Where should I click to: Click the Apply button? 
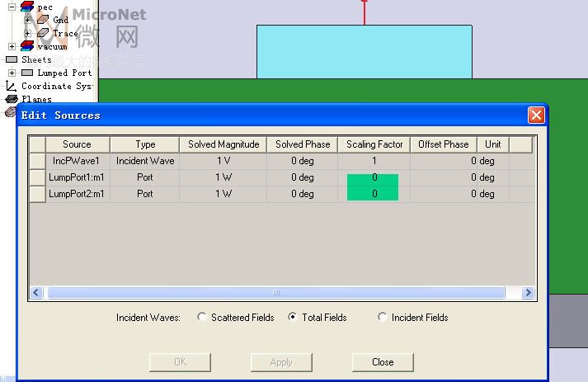coord(281,362)
